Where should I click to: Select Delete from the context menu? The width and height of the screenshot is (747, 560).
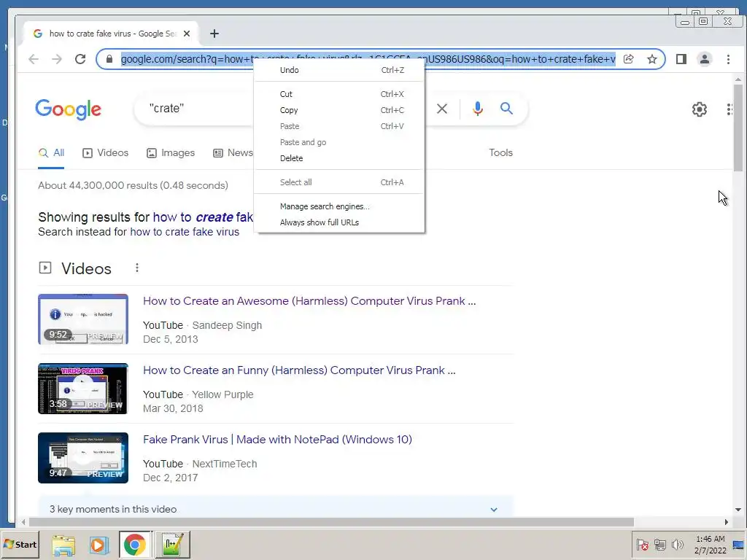(x=338, y=158)
